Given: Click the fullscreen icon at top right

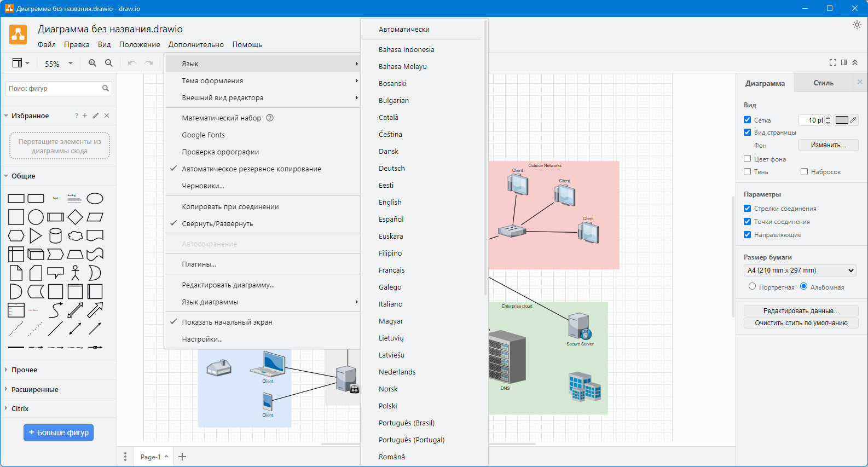Looking at the screenshot, I should pyautogui.click(x=833, y=62).
